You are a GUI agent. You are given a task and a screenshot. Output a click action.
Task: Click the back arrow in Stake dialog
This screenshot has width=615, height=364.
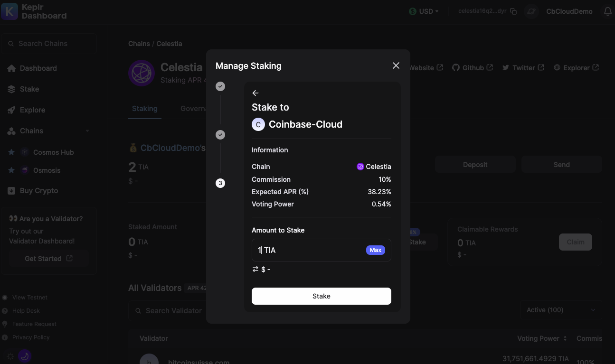pyautogui.click(x=255, y=93)
